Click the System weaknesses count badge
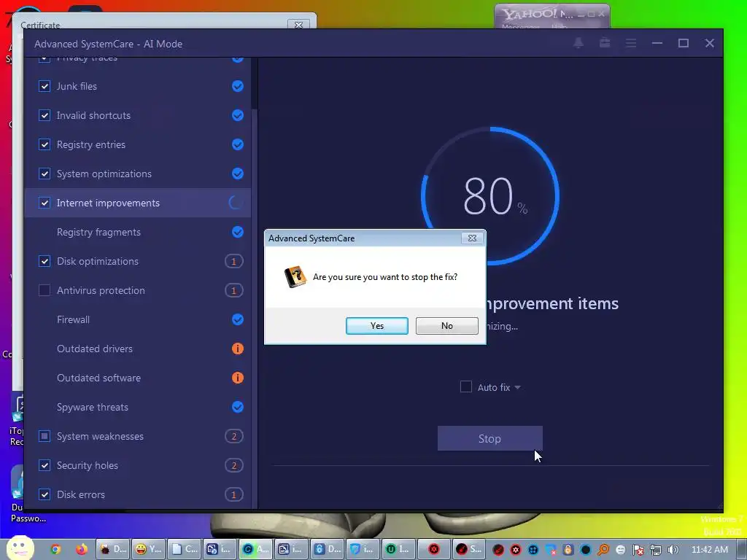 (234, 436)
